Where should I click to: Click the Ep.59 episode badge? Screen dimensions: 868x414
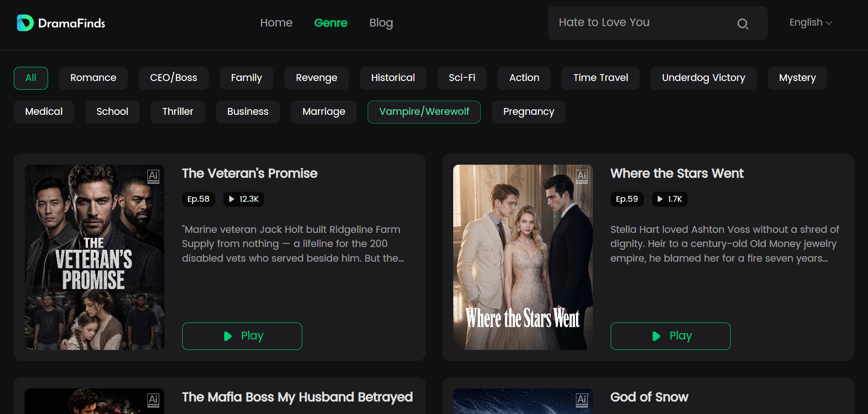(x=627, y=199)
